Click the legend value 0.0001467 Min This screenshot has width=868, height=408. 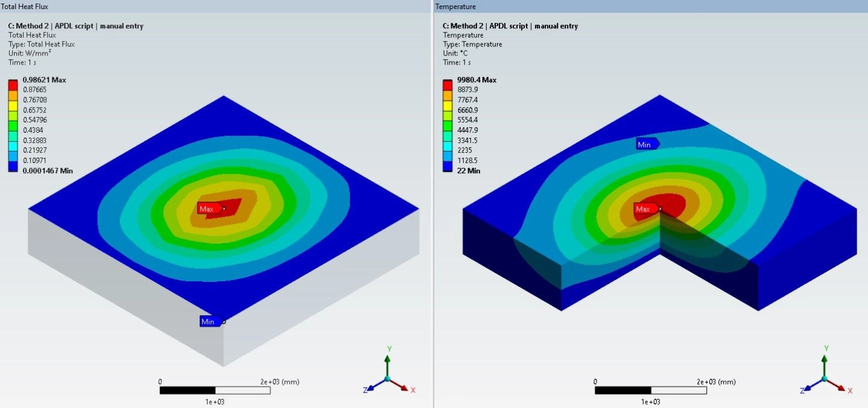click(48, 171)
